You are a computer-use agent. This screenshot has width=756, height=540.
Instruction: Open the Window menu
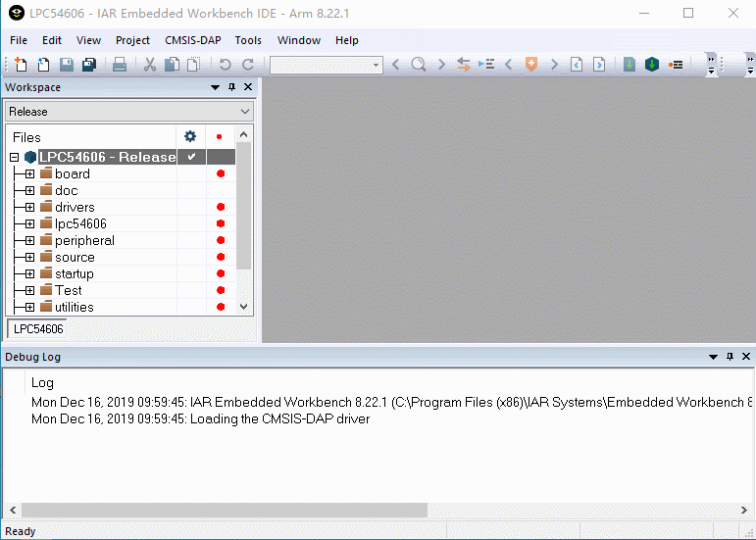click(x=299, y=40)
